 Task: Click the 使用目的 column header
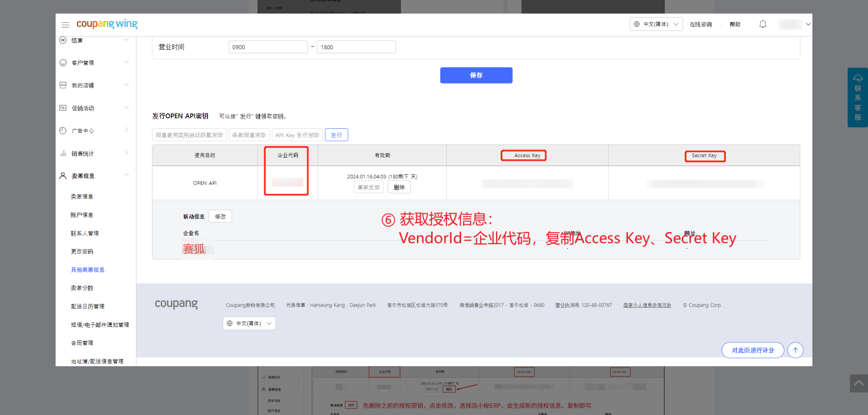click(x=205, y=155)
